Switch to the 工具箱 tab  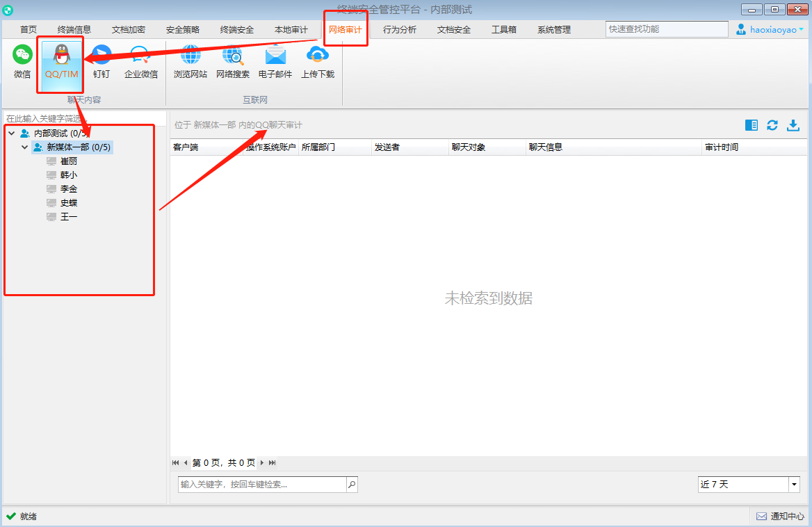pos(504,29)
